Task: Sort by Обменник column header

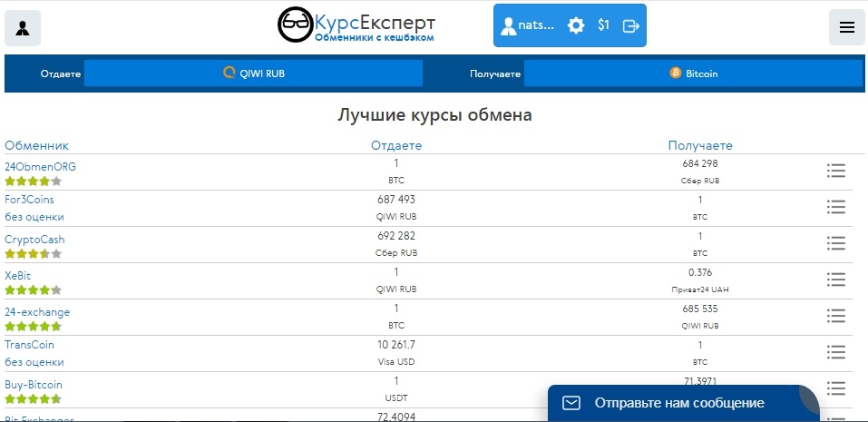Action: coord(36,145)
